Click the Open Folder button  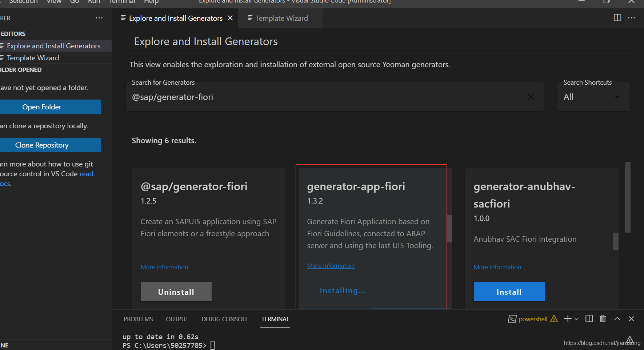(x=50, y=107)
